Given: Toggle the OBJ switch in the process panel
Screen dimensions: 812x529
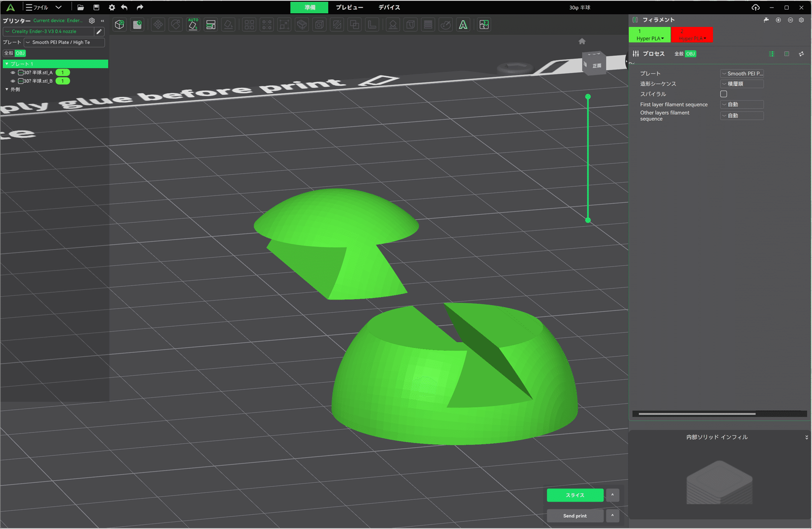Looking at the screenshot, I should click(691, 54).
